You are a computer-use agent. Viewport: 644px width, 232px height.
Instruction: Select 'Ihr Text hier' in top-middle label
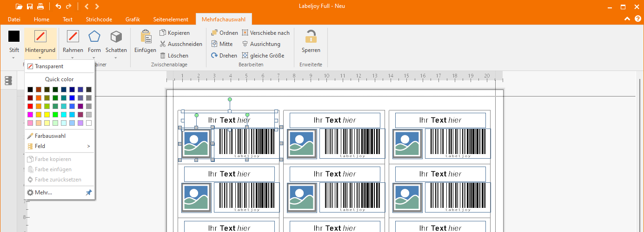tap(335, 120)
